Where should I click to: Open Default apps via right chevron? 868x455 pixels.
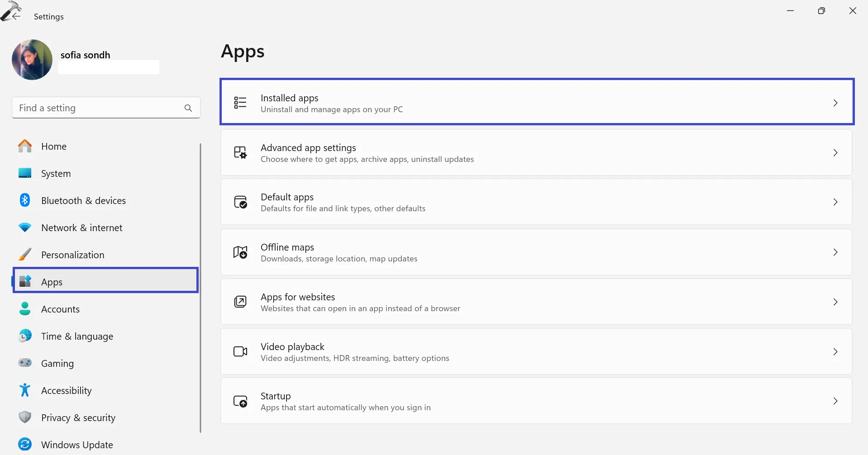(835, 202)
